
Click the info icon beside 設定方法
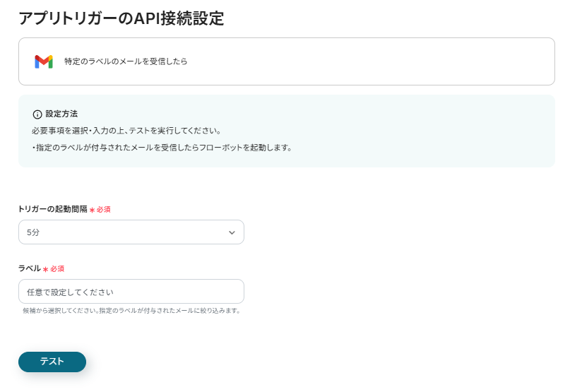(37, 114)
